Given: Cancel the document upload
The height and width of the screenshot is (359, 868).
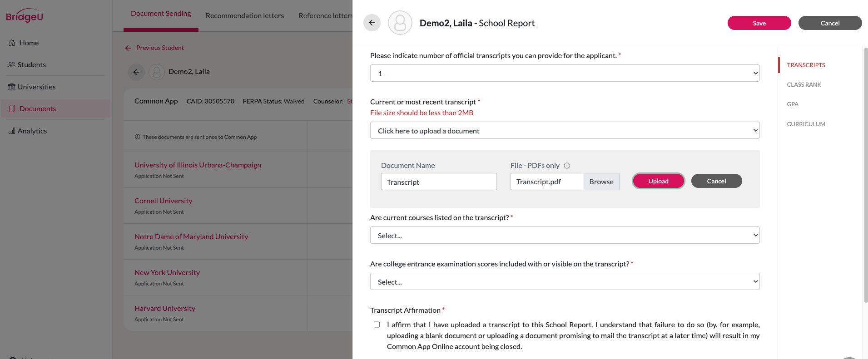Looking at the screenshot, I should tap(717, 181).
